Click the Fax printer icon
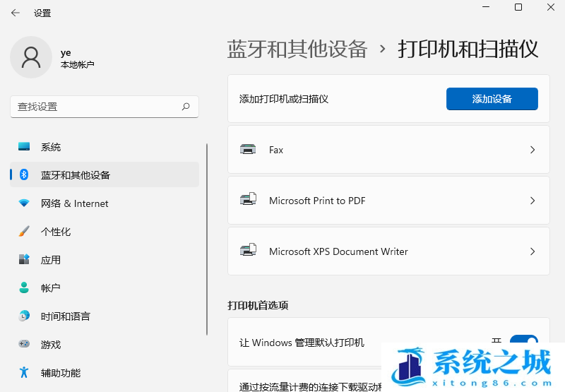565x392 pixels. click(248, 150)
